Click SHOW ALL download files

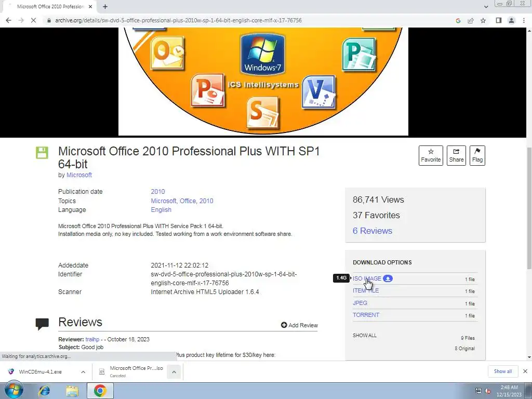[364, 335]
